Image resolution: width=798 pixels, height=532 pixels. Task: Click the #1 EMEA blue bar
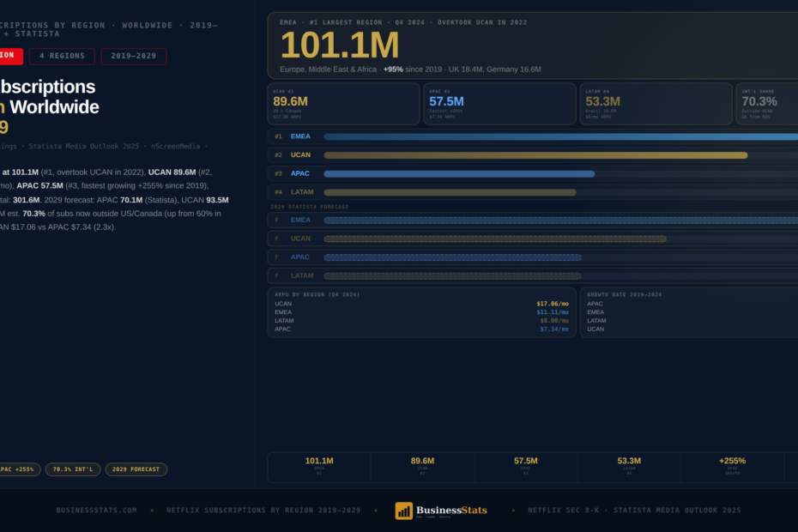pos(561,136)
